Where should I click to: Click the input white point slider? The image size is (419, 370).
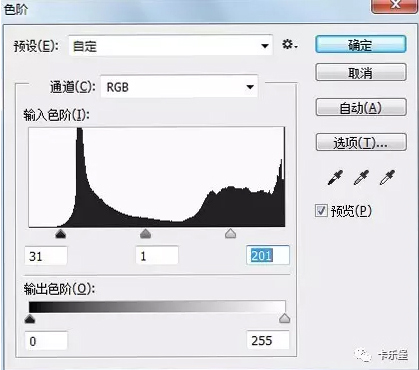(230, 234)
